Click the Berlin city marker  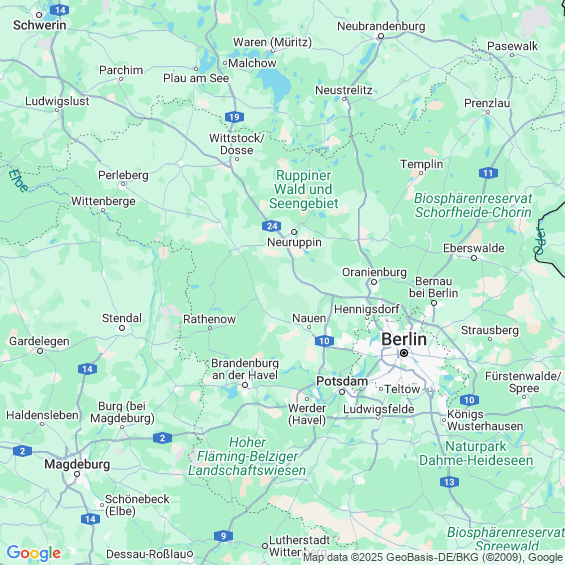(404, 353)
